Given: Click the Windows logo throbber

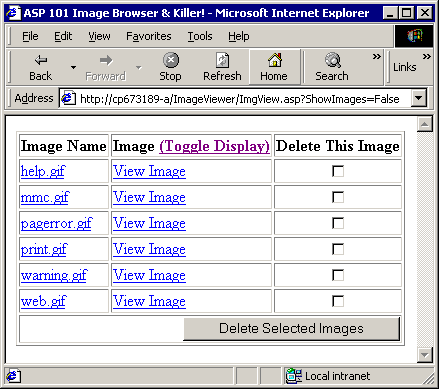Looking at the screenshot, I should coord(414,35).
